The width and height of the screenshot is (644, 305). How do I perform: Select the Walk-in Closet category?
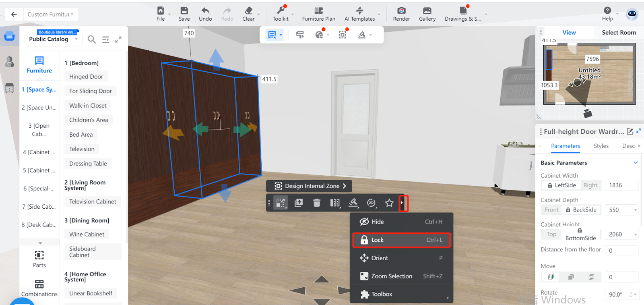88,106
